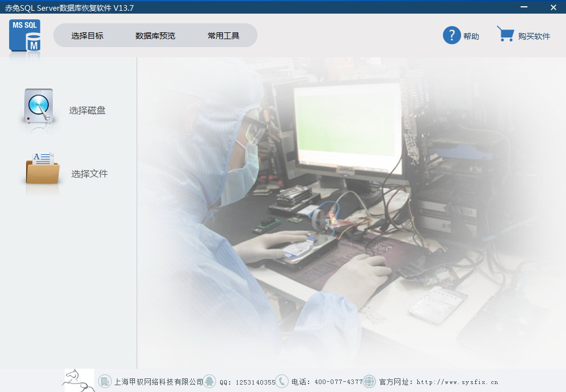Click the company name 上海甲驭网络科技有限公司
566x392 pixels.
pos(158,382)
